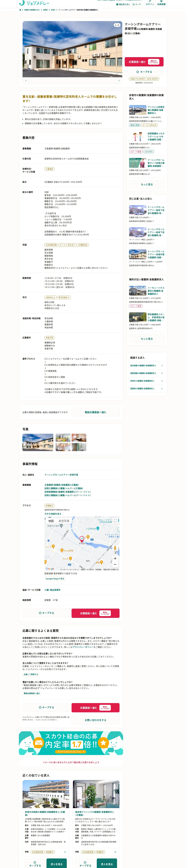Open 会員登録 from header
The height and width of the screenshot is (868, 186).
tap(161, 3)
